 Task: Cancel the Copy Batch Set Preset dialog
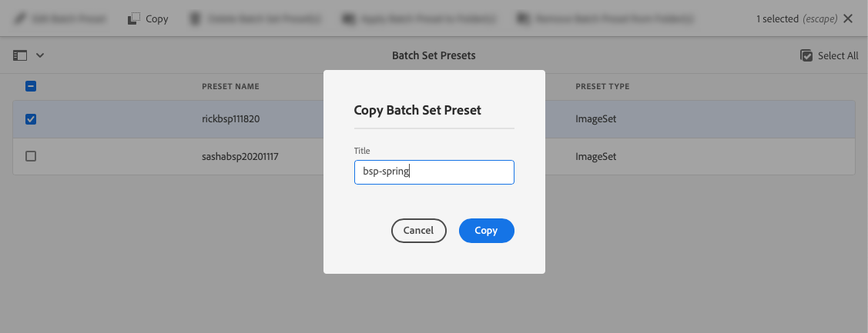[x=419, y=231]
